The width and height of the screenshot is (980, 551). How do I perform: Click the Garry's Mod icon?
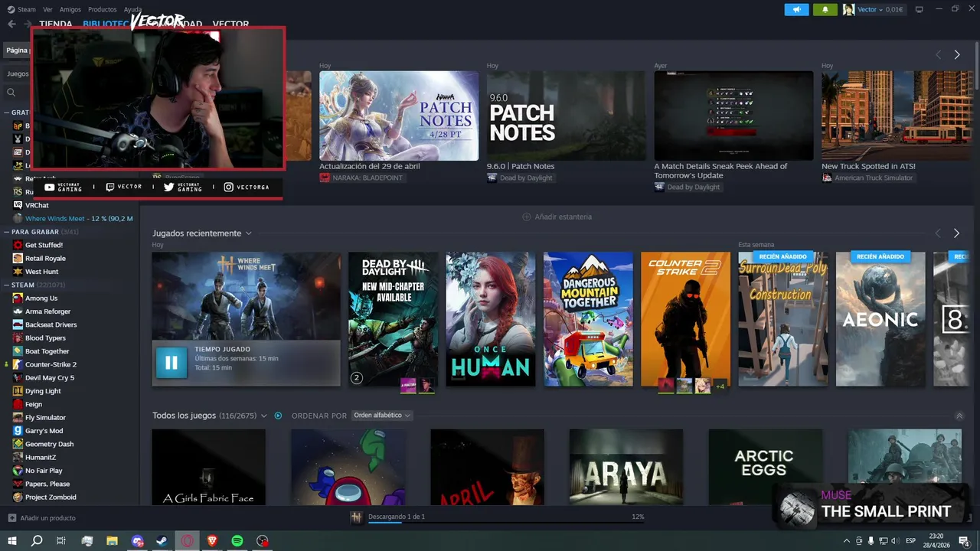coord(18,431)
